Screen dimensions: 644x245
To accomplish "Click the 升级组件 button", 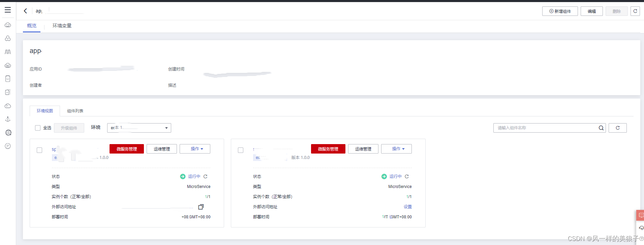I will [69, 128].
